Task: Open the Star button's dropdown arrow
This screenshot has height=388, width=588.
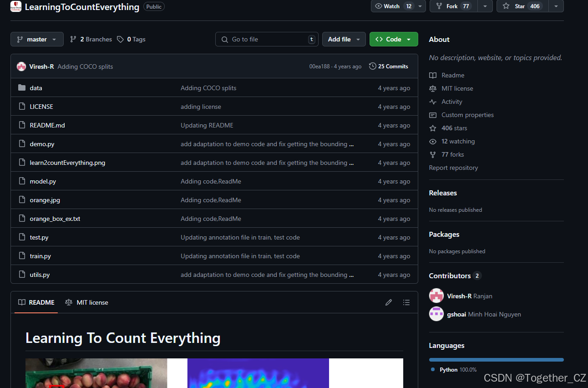Action: (556, 6)
